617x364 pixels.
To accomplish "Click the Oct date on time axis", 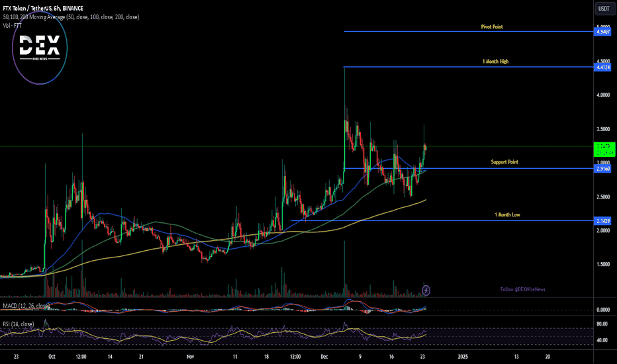I will click(52, 357).
